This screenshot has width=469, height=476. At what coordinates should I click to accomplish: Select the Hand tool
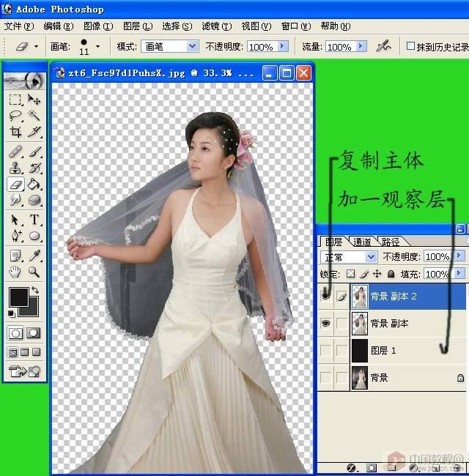coord(15,272)
